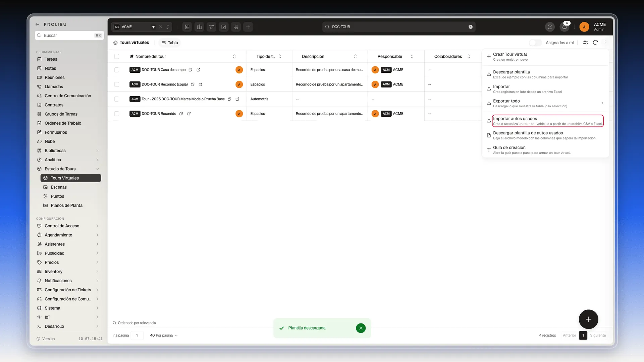Viewport: 644px width, 362px height.
Task: Dismiss the Plantilla descargada notification
Action: coord(361,328)
